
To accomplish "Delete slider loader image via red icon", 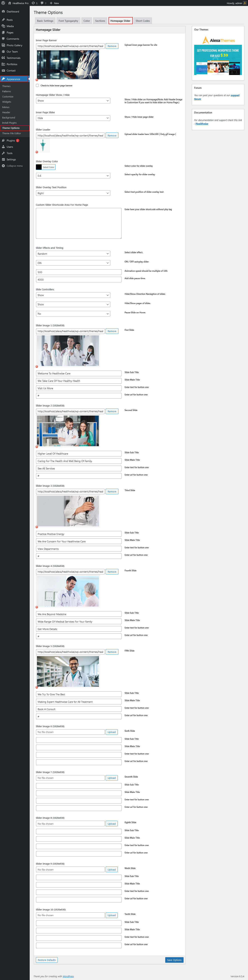I will coord(37,152).
